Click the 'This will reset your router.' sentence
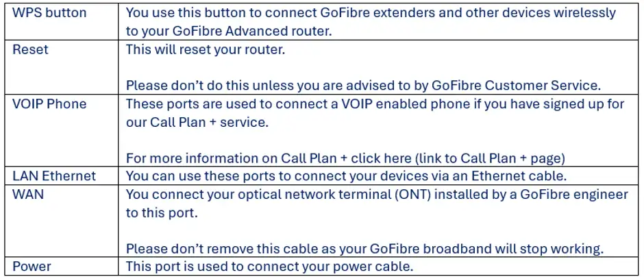This screenshot has height=277, width=644. (x=206, y=50)
